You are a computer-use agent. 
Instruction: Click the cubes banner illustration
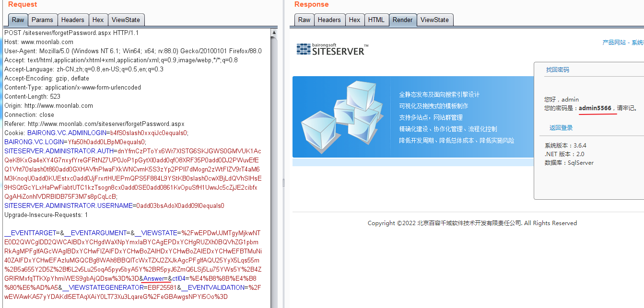[341, 117]
